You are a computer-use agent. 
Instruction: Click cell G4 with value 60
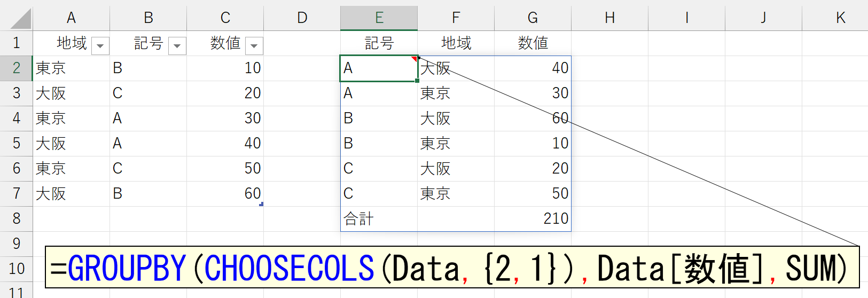pyautogui.click(x=533, y=119)
